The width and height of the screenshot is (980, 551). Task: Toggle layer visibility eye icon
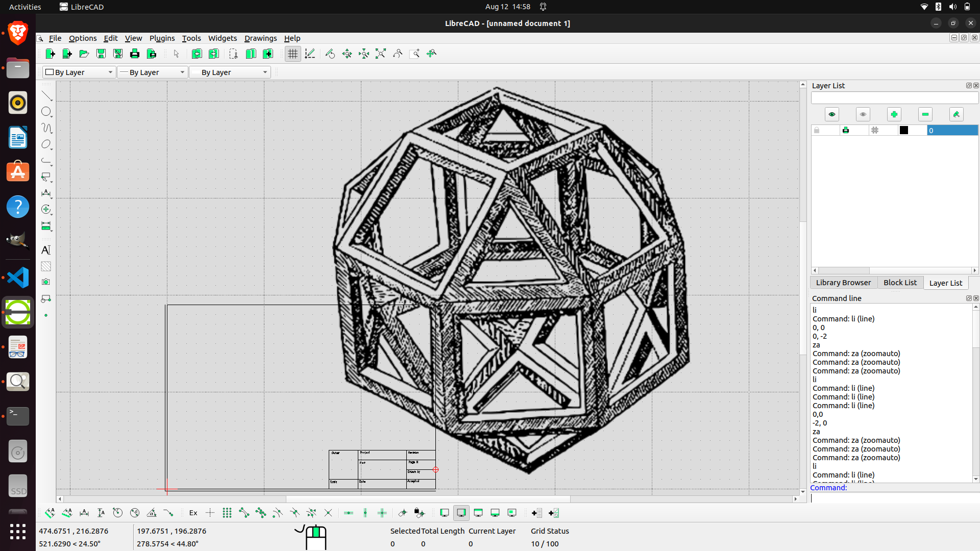click(831, 114)
